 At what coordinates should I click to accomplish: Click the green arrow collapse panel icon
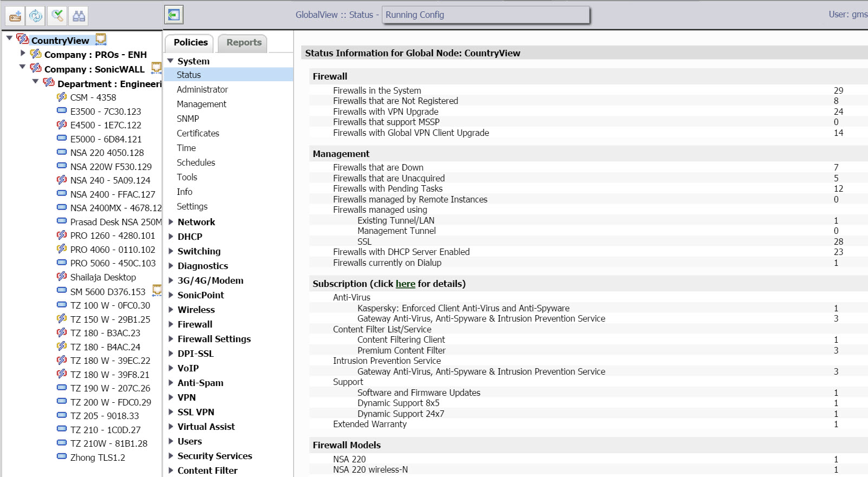174,15
